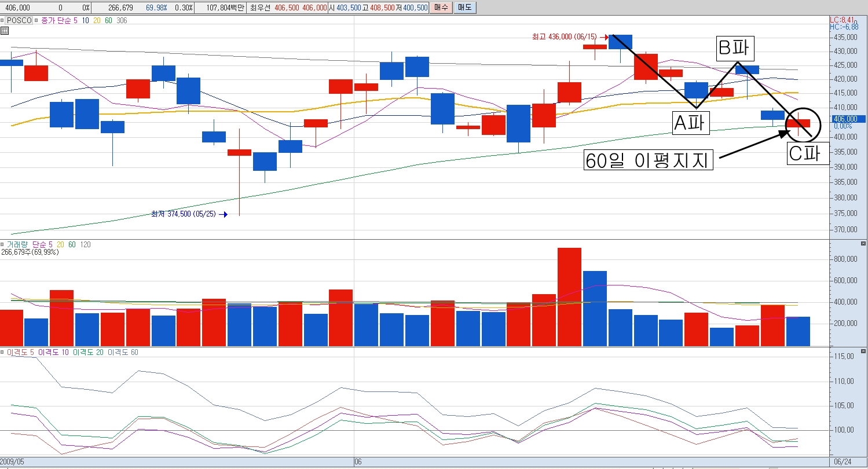Click the square marker before 종가 단순

[36, 20]
